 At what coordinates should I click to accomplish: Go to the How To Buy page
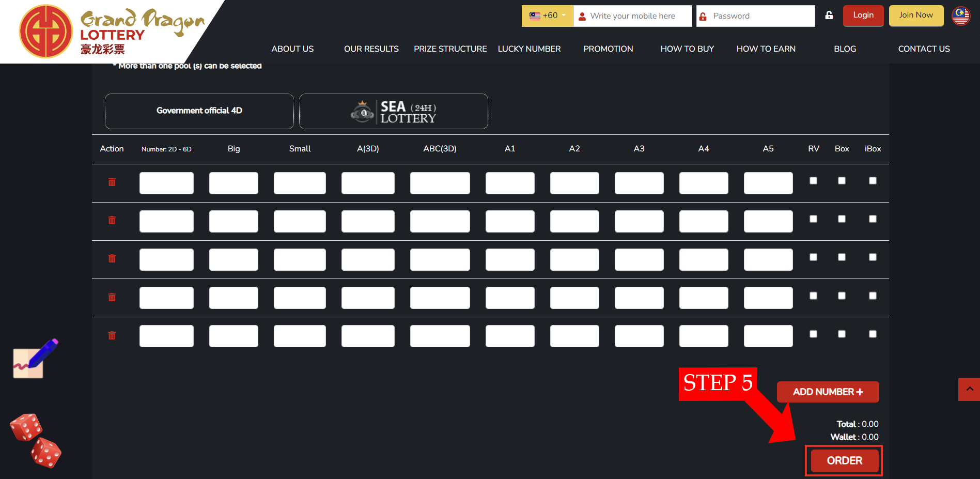pos(687,49)
